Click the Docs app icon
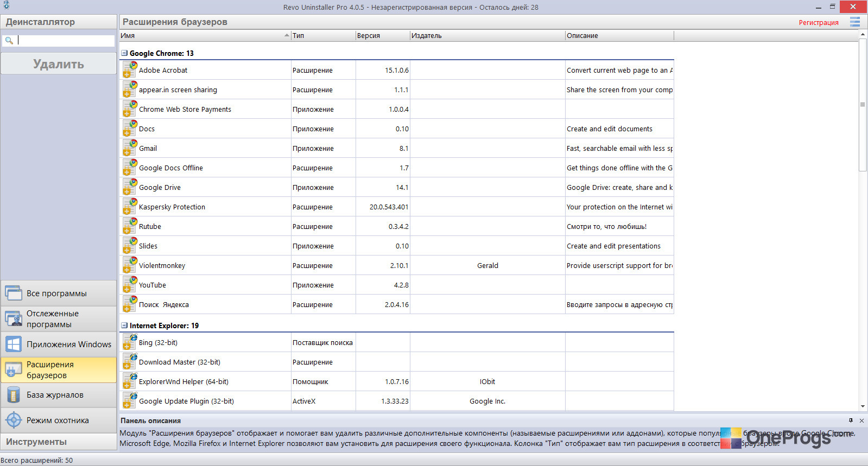The image size is (868, 466). 129,129
